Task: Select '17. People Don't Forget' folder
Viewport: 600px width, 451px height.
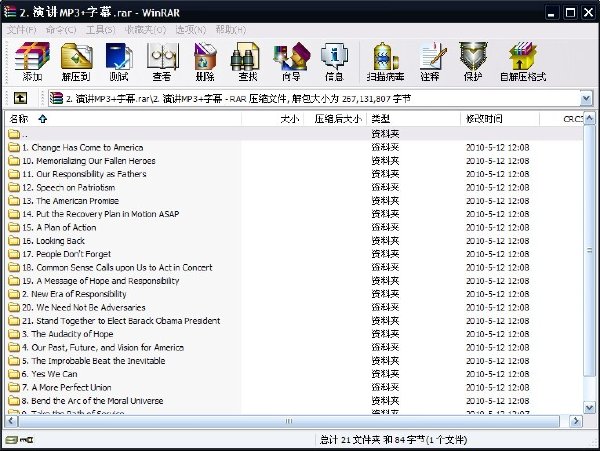Action: click(67, 254)
